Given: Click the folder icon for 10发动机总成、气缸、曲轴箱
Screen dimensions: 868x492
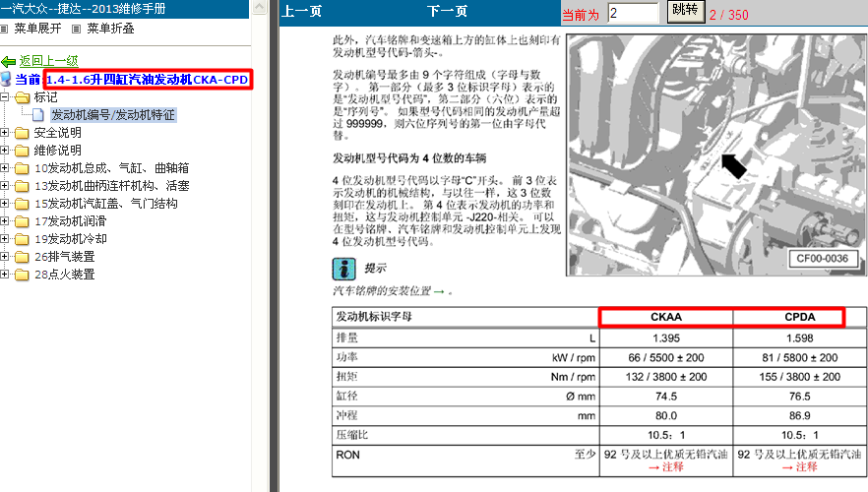Looking at the screenshot, I should coord(22,168).
